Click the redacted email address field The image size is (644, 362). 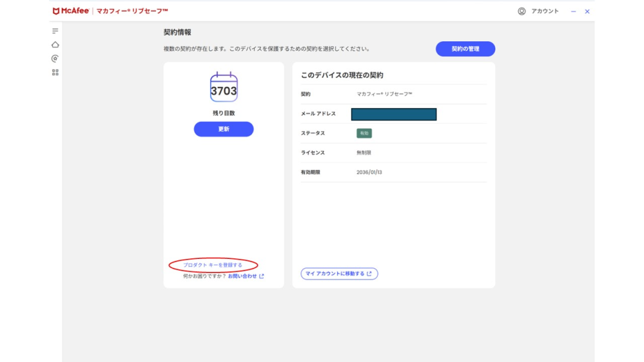[x=394, y=114]
